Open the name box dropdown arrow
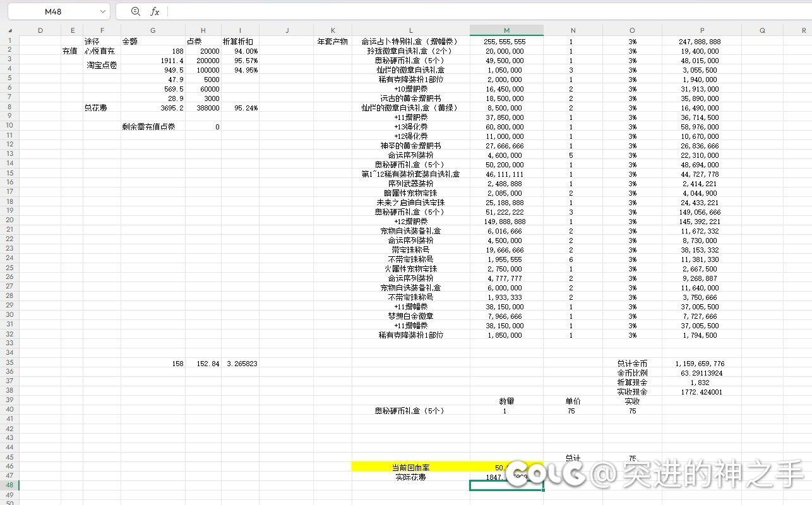Image resolution: width=812 pixels, height=505 pixels. point(103,11)
